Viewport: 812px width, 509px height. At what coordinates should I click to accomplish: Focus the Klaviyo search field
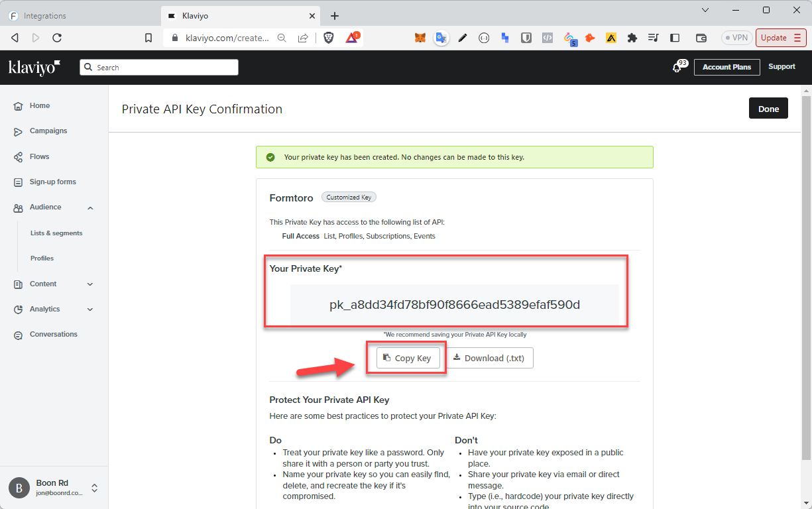[x=158, y=67]
